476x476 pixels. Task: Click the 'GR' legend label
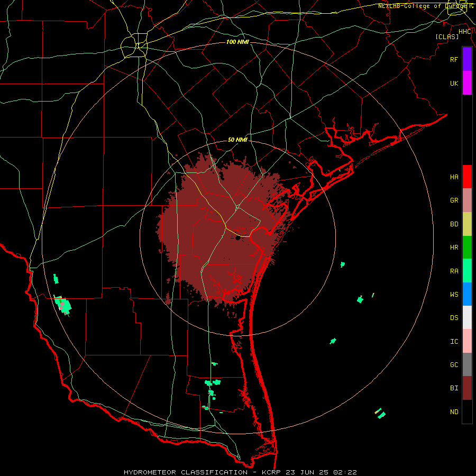point(454,200)
